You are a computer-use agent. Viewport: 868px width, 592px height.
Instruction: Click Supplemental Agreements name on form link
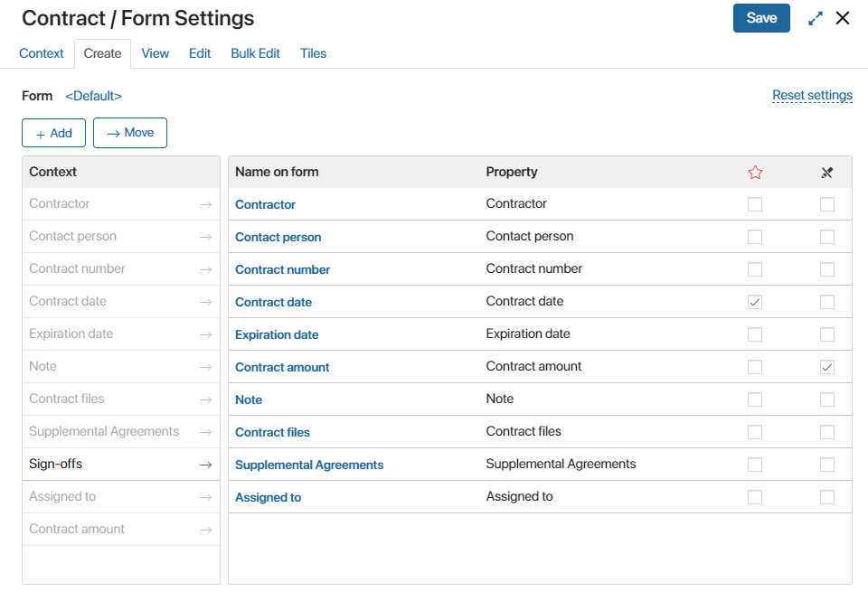tap(309, 465)
